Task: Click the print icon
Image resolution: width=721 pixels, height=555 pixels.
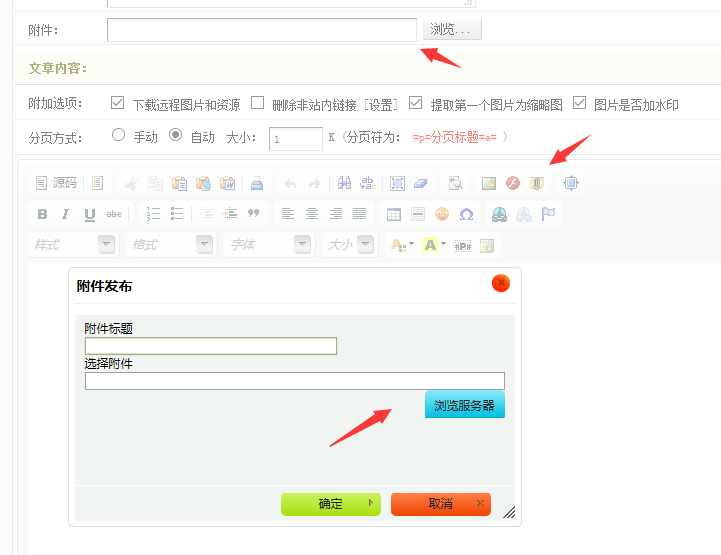Action: pyautogui.click(x=257, y=183)
